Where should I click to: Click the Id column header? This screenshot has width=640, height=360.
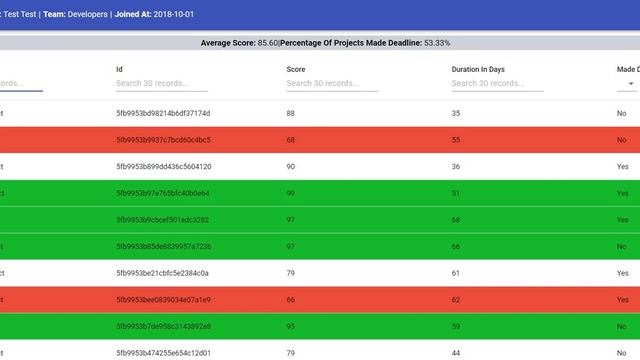(119, 69)
